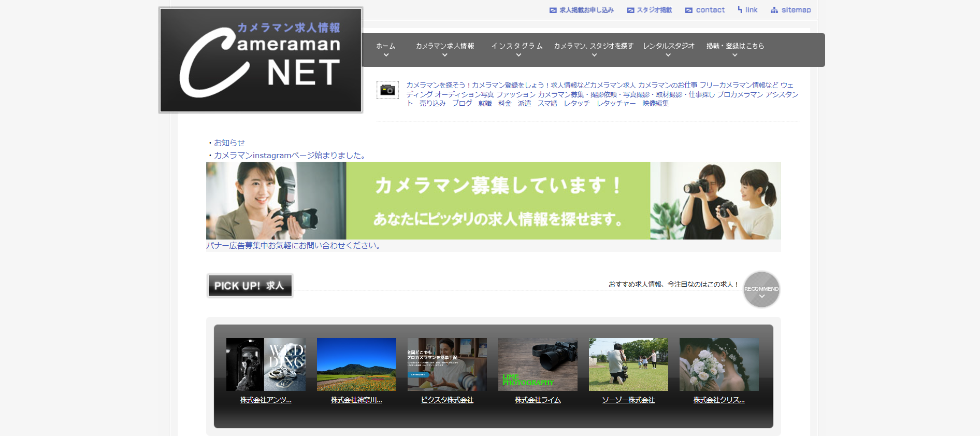This screenshot has width=980, height=436.
Task: Click the envelope icon next to contact
Action: pyautogui.click(x=688, y=10)
